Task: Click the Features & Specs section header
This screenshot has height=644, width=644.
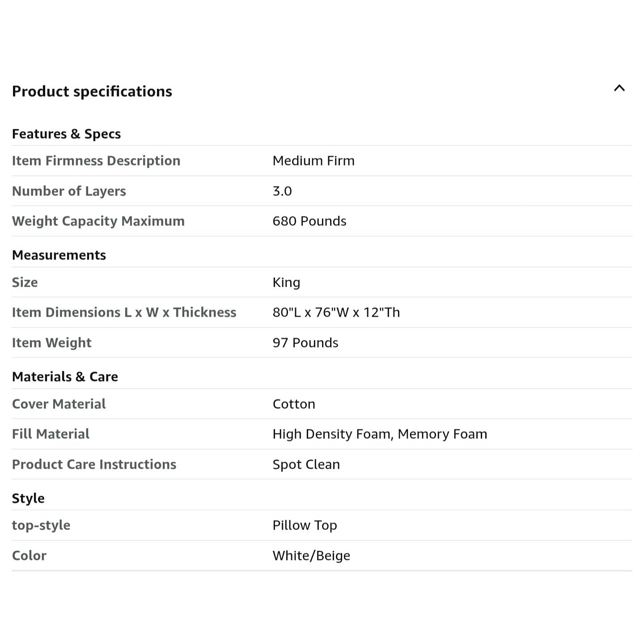Action: click(66, 134)
